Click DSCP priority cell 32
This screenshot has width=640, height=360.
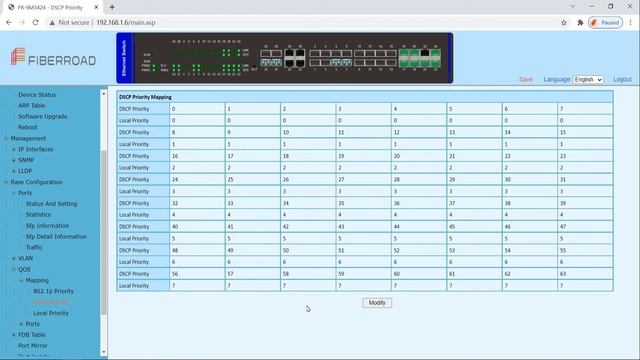point(197,203)
